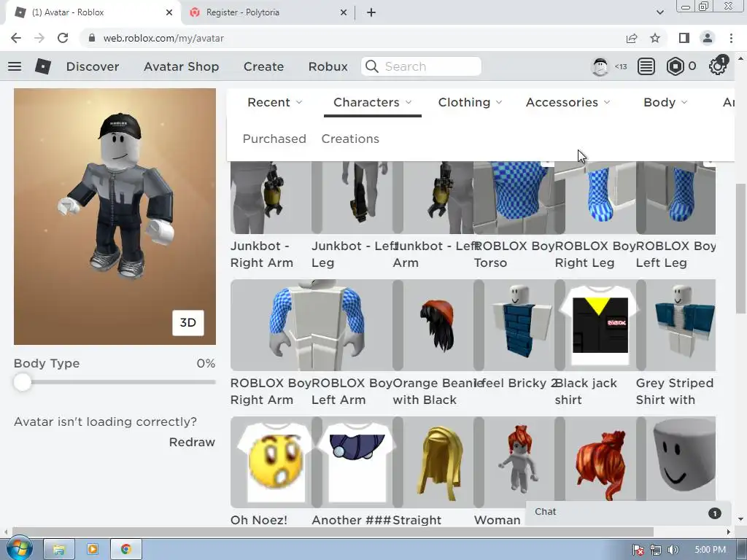
Task: Click the search magnifier icon
Action: click(371, 66)
